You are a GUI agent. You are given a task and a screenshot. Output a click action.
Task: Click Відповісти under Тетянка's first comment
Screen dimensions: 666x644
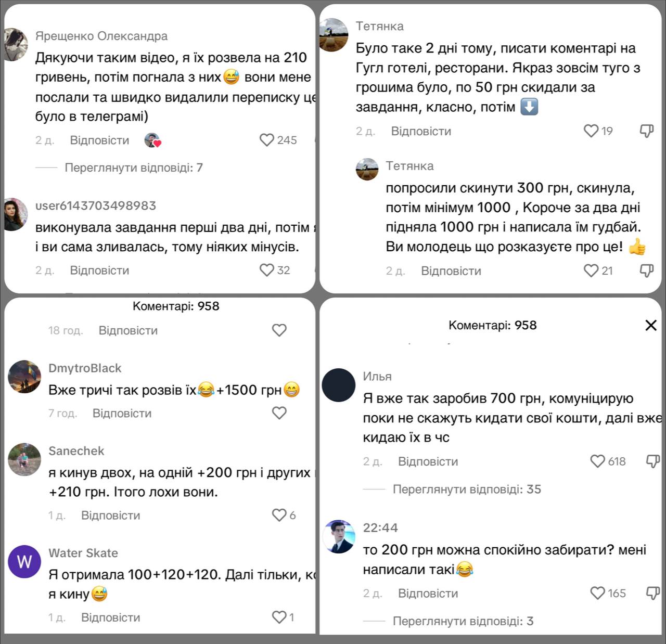pos(421,131)
